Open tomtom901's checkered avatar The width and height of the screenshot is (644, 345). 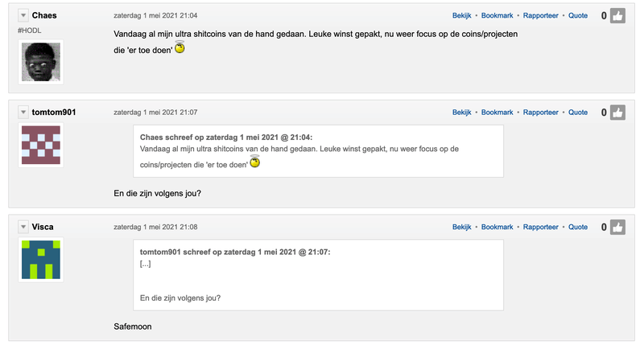click(x=40, y=146)
